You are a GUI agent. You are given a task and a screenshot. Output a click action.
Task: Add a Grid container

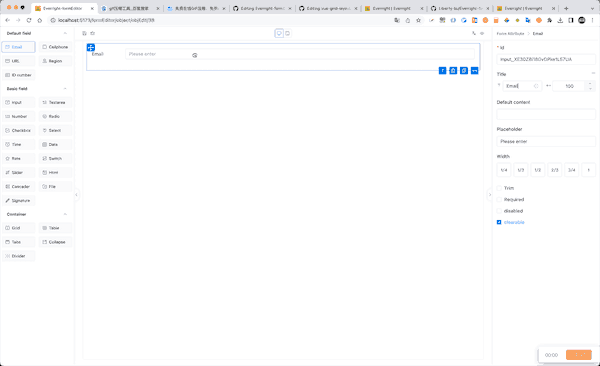[18, 228]
